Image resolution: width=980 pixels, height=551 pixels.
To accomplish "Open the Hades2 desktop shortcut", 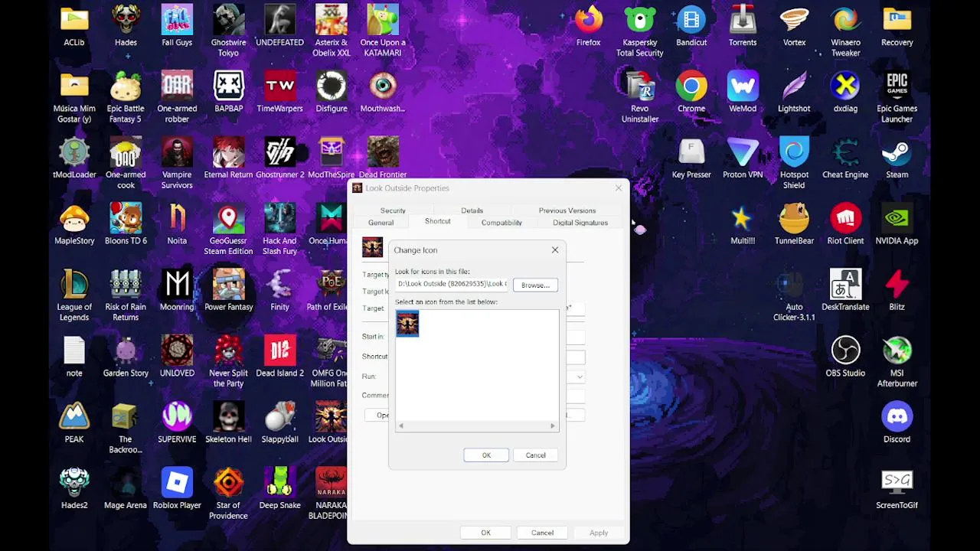I will click(74, 489).
